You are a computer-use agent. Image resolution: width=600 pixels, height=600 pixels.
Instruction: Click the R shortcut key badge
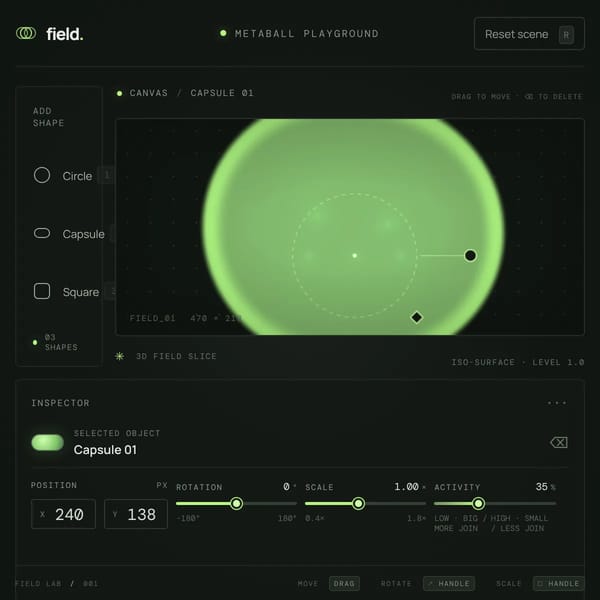coord(566,35)
